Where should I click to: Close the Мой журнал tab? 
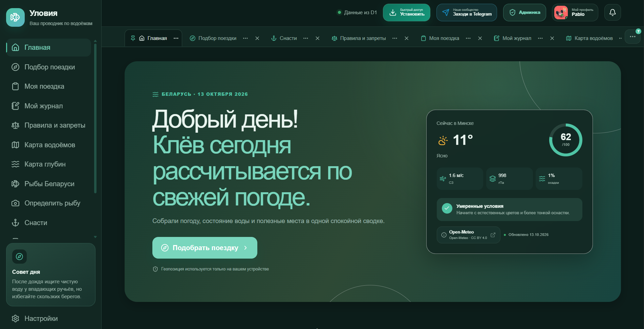coord(552,38)
